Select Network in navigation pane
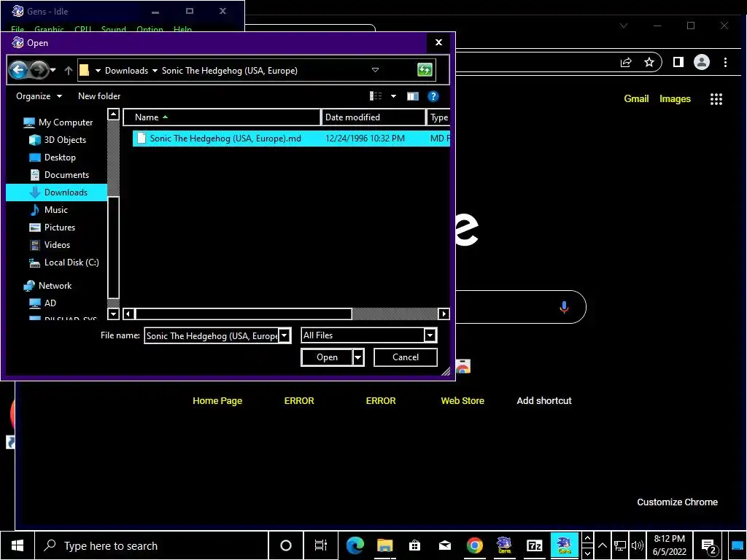The image size is (747, 560). pyautogui.click(x=47, y=286)
